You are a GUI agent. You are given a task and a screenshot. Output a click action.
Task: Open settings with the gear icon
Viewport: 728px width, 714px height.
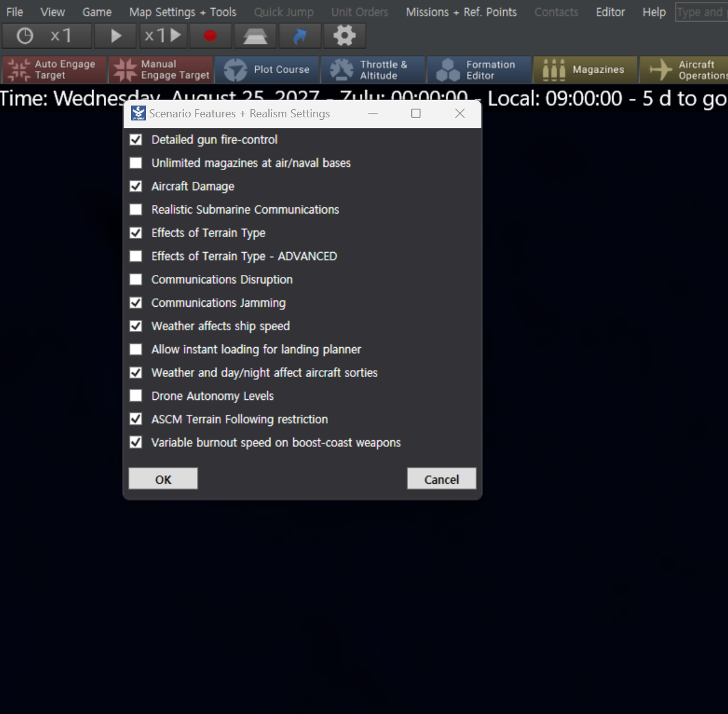point(345,36)
